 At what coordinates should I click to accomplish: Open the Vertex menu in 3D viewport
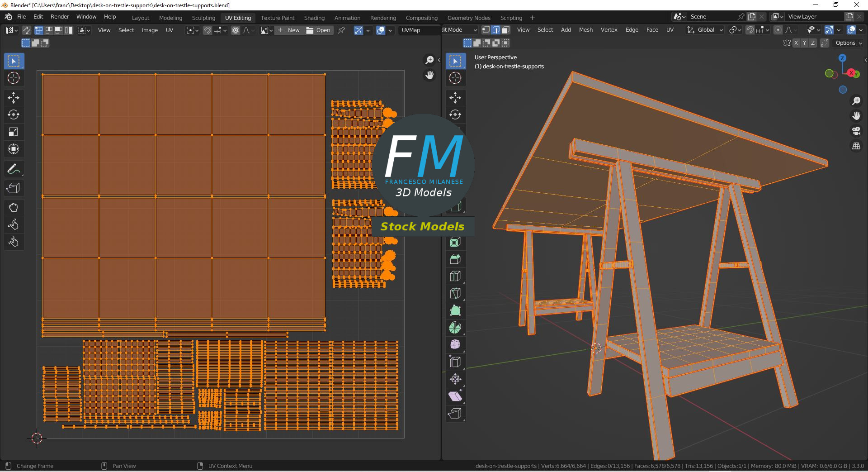(x=609, y=30)
